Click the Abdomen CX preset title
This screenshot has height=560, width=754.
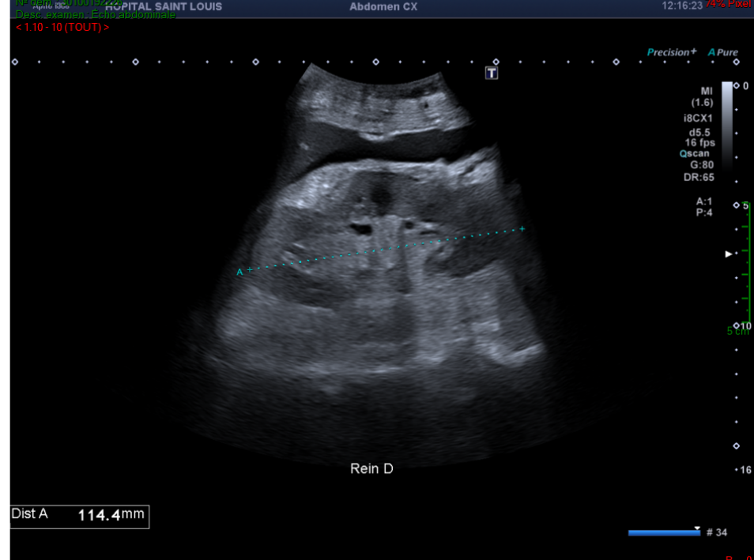click(383, 6)
